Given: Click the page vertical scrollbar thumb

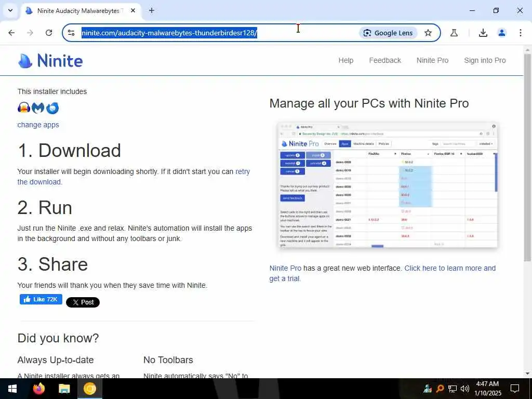Looking at the screenshot, I should tap(527, 158).
